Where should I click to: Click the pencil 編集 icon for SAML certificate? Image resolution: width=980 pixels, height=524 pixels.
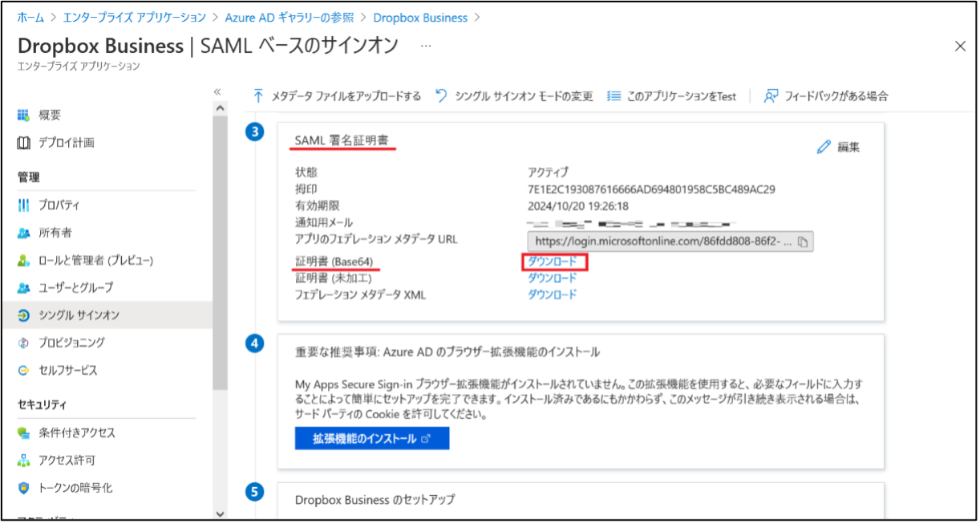coord(824,147)
